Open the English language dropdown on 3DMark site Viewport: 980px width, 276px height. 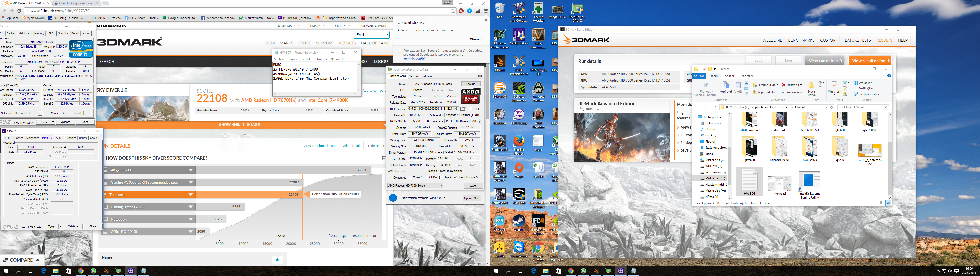click(372, 35)
